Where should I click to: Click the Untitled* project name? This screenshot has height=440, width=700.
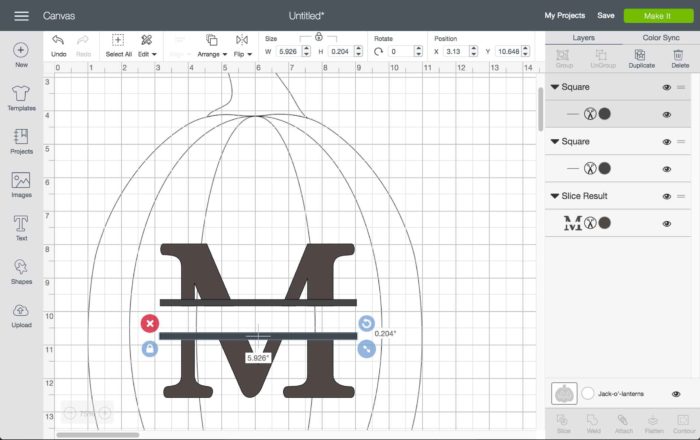pos(306,16)
